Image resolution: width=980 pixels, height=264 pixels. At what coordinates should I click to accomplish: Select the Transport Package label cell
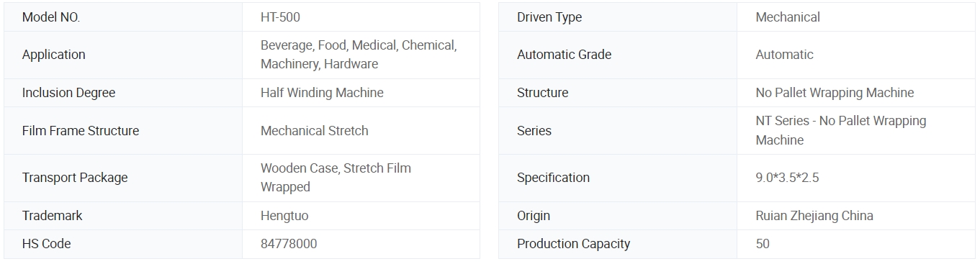[123, 178]
